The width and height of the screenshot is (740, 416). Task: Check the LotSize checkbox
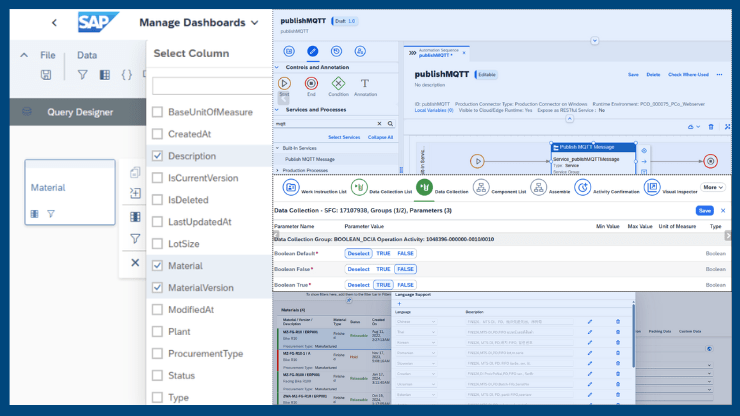157,244
